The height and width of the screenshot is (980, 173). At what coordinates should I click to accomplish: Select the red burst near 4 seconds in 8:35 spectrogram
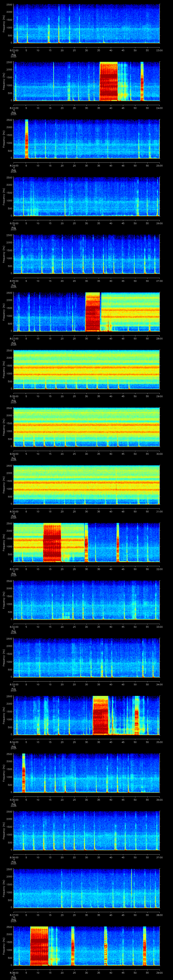[x=24, y=773]
